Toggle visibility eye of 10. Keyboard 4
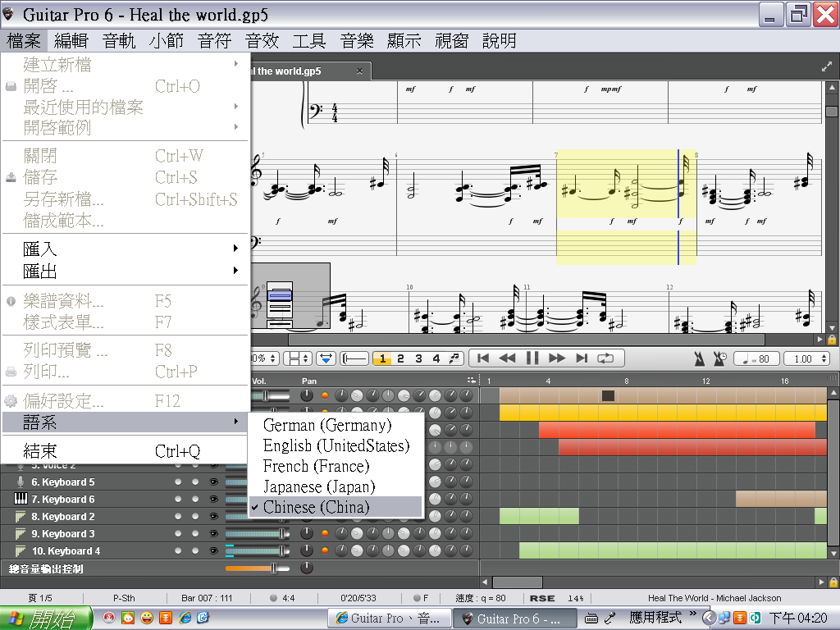This screenshot has width=840, height=630. [x=214, y=550]
